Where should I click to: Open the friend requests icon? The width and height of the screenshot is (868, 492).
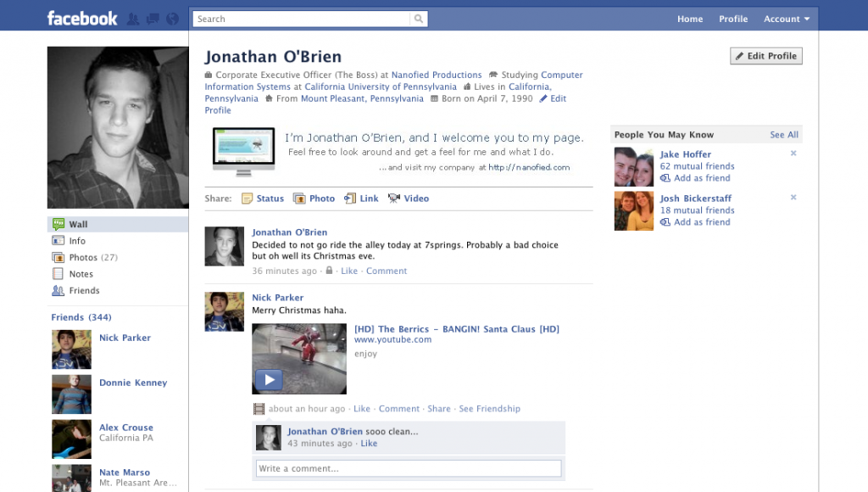pyautogui.click(x=134, y=18)
